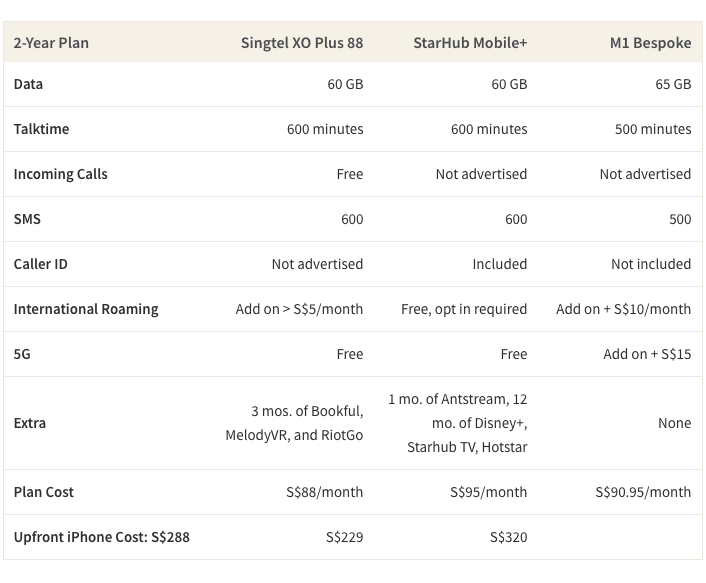Click the Data row label
The height and width of the screenshot is (583, 706).
28,84
